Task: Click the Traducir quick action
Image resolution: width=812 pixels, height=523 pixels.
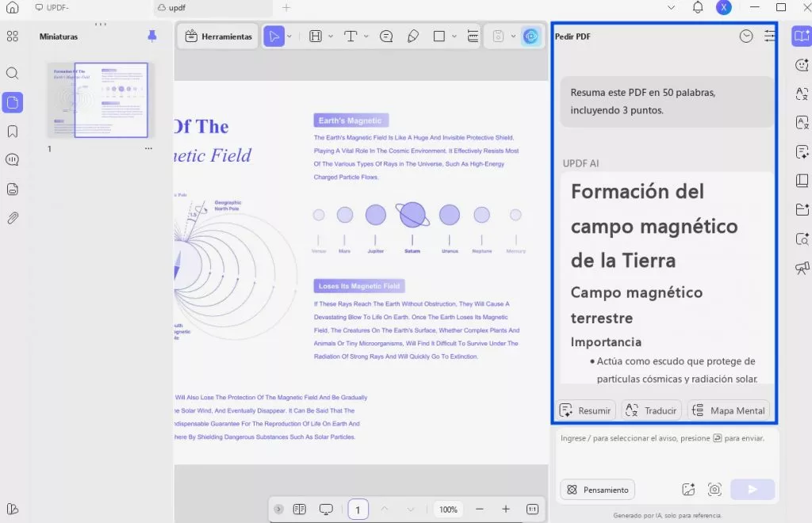Action: click(x=652, y=410)
